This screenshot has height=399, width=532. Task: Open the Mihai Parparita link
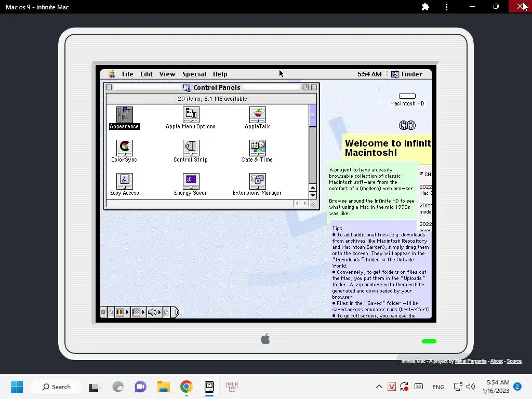point(470,361)
